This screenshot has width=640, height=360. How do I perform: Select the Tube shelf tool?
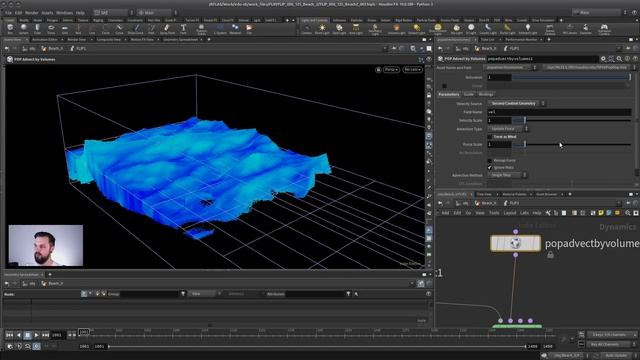[x=37, y=29]
